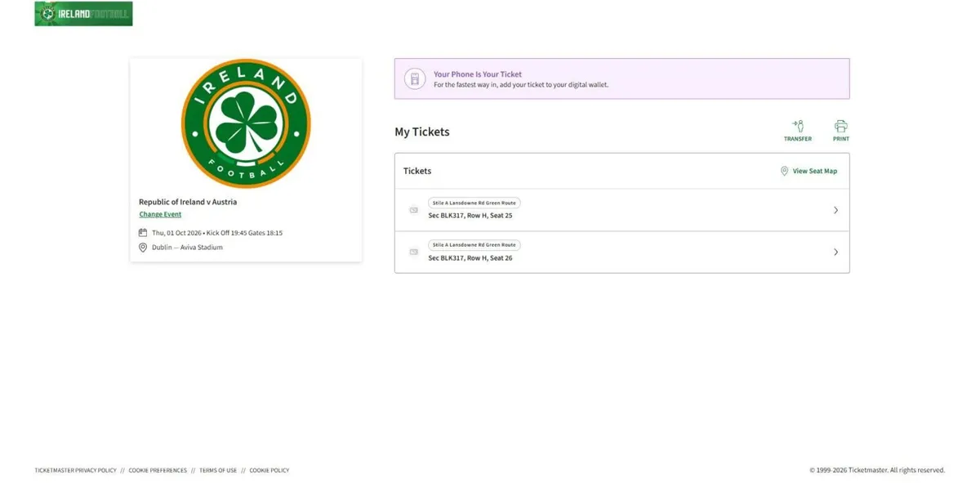Click the location pin beside Aviva Stadium

click(x=143, y=247)
